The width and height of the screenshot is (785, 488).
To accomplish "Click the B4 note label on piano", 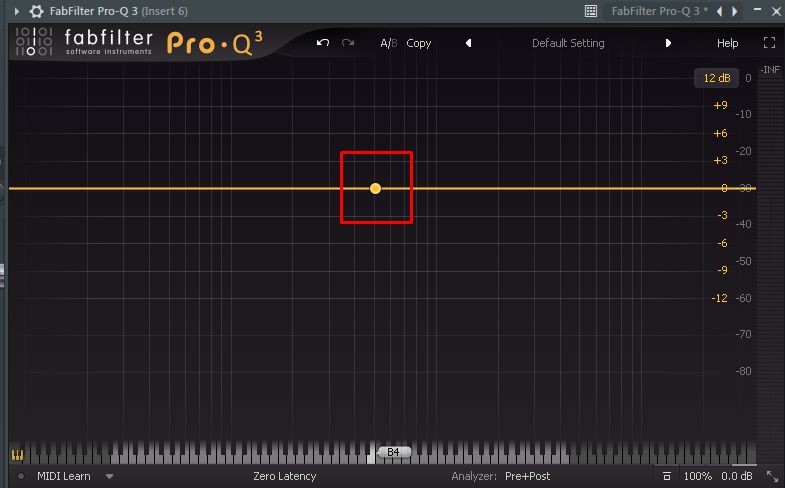I will [x=394, y=452].
